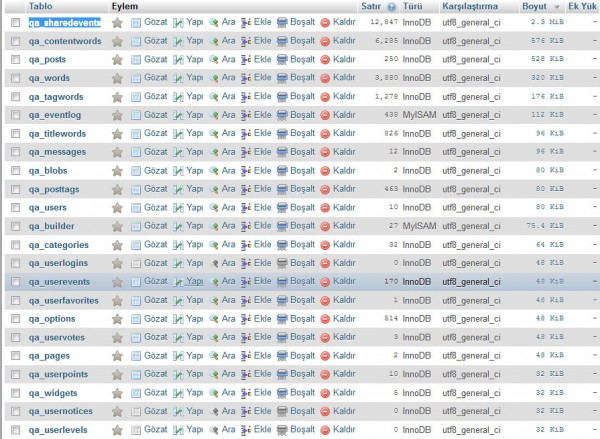Viewport: 600px width, 439px height.
Task: Select the checkbox next to qa_builder
Action: tap(15, 226)
